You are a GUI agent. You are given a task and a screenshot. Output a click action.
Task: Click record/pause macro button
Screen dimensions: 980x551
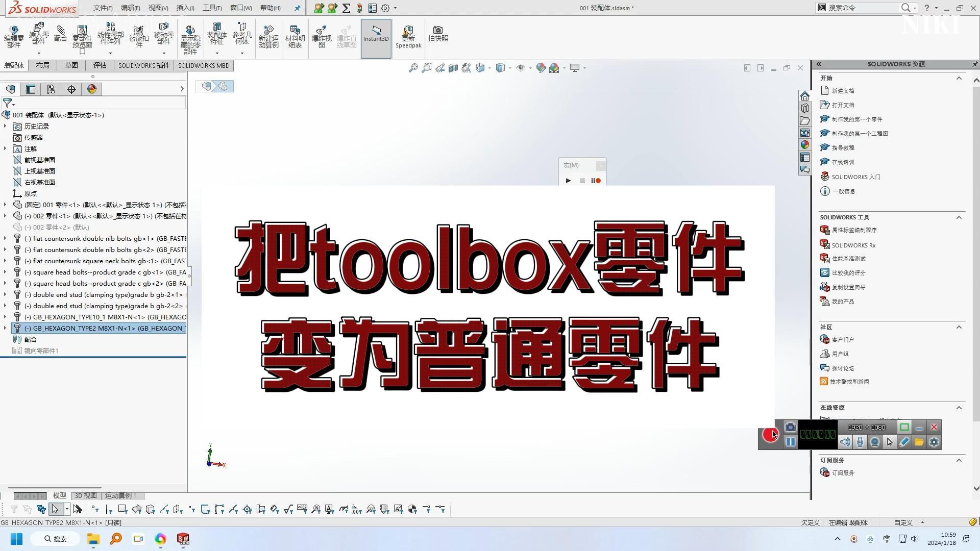[x=596, y=181]
